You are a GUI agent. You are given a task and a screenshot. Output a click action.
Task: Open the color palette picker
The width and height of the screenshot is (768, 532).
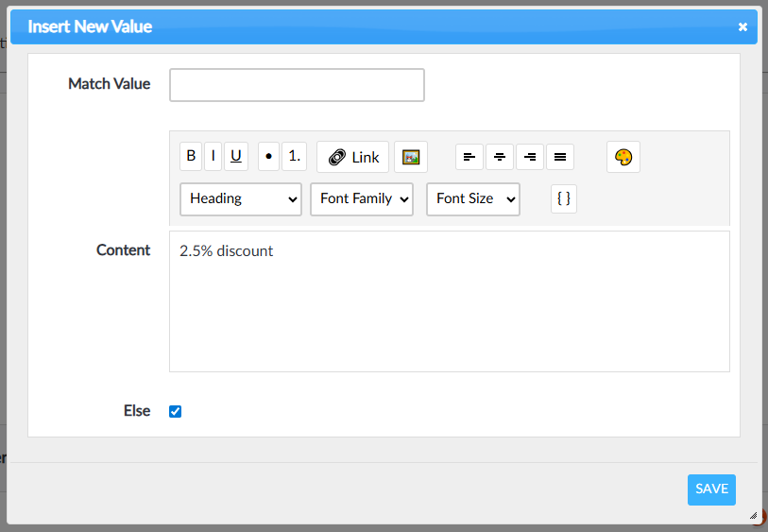click(x=623, y=157)
